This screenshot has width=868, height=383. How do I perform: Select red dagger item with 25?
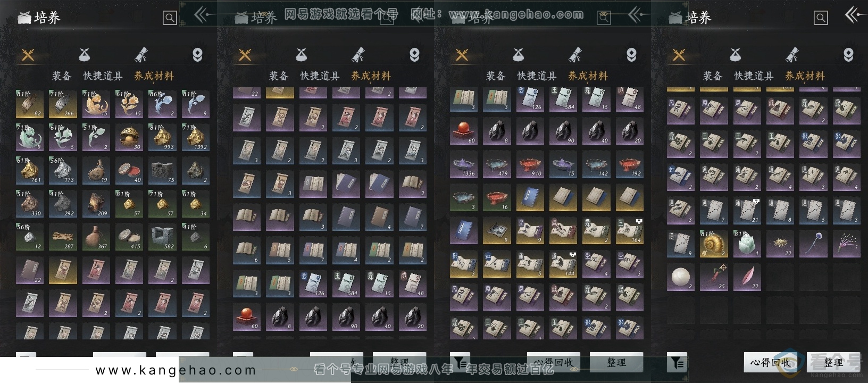point(713,277)
